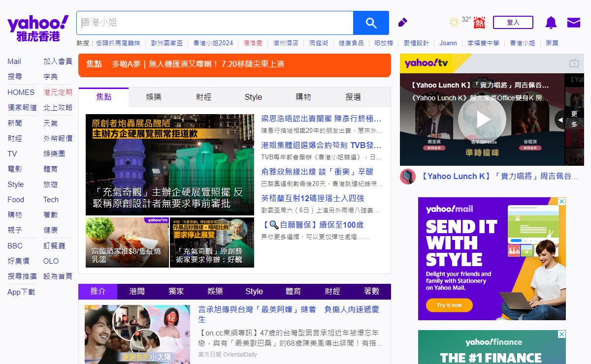Open headline 梁思浩唔認出賣閨蜜
Viewport: 591px width, 364px height.
(x=321, y=119)
